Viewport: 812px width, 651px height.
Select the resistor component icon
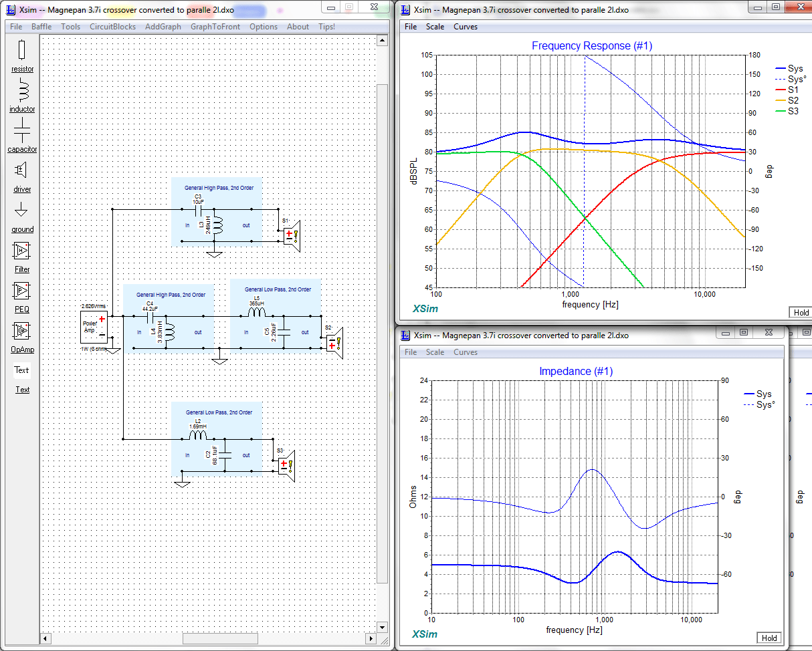[x=22, y=51]
